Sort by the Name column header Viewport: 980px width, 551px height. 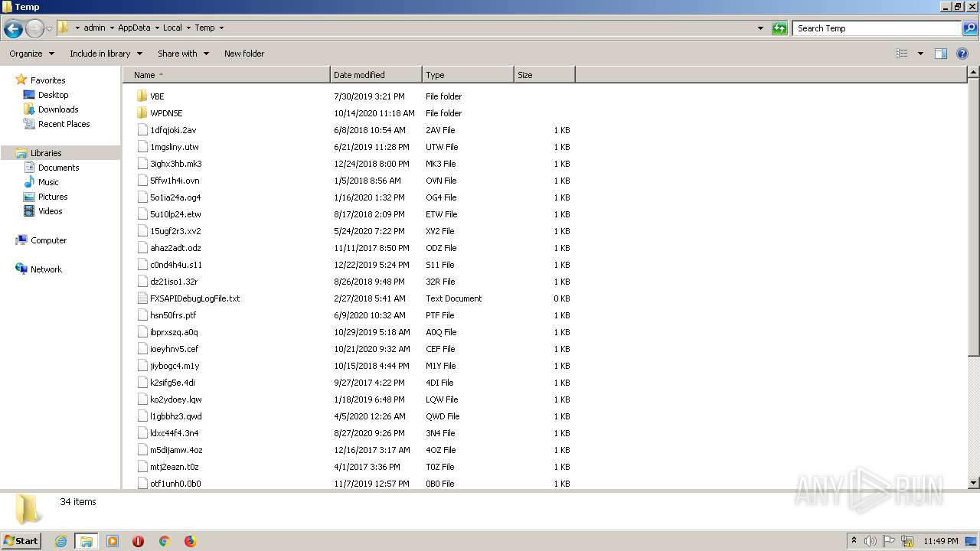226,75
